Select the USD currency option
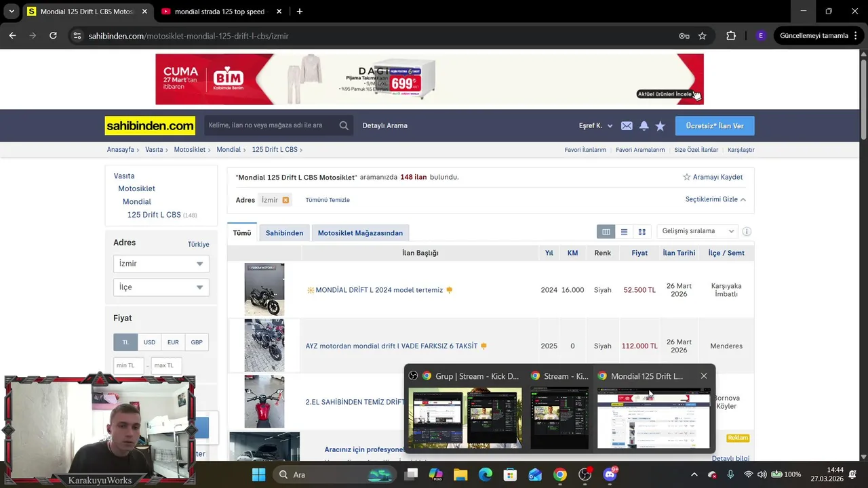This screenshot has width=868, height=488. [x=149, y=342]
